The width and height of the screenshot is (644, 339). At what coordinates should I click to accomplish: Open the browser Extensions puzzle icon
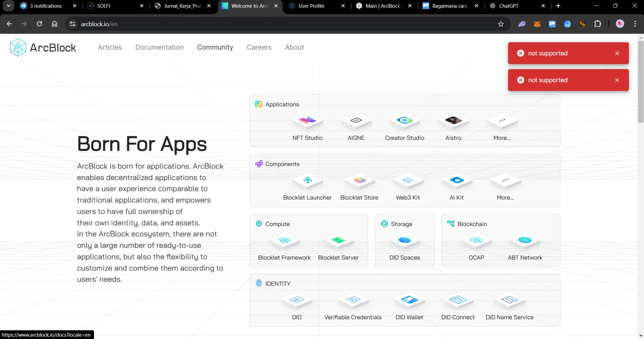(x=598, y=24)
